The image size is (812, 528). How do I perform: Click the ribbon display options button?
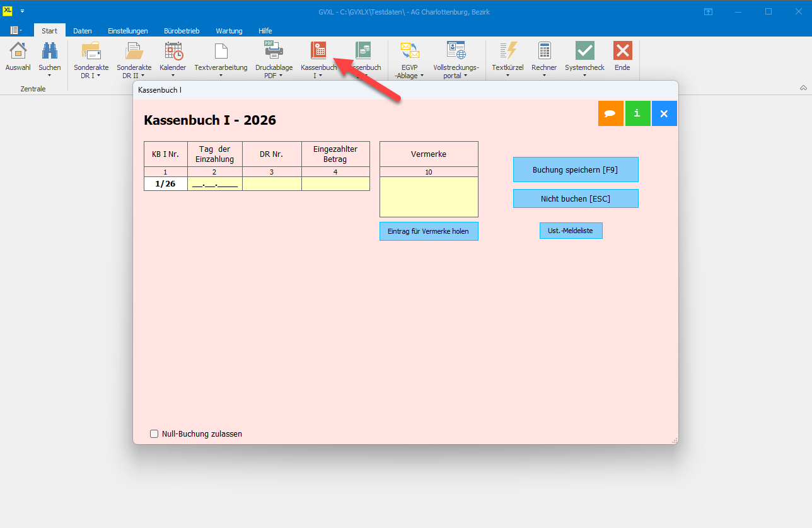pyautogui.click(x=709, y=11)
